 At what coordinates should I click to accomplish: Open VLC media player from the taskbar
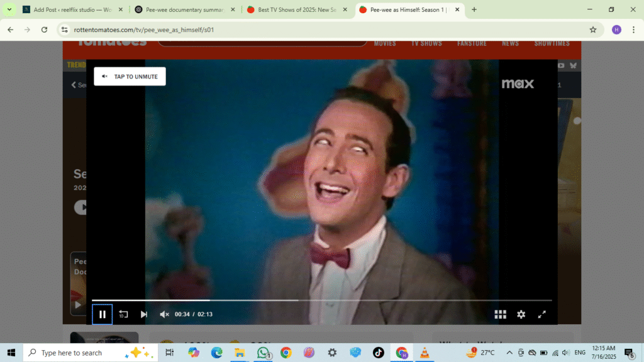click(x=425, y=353)
